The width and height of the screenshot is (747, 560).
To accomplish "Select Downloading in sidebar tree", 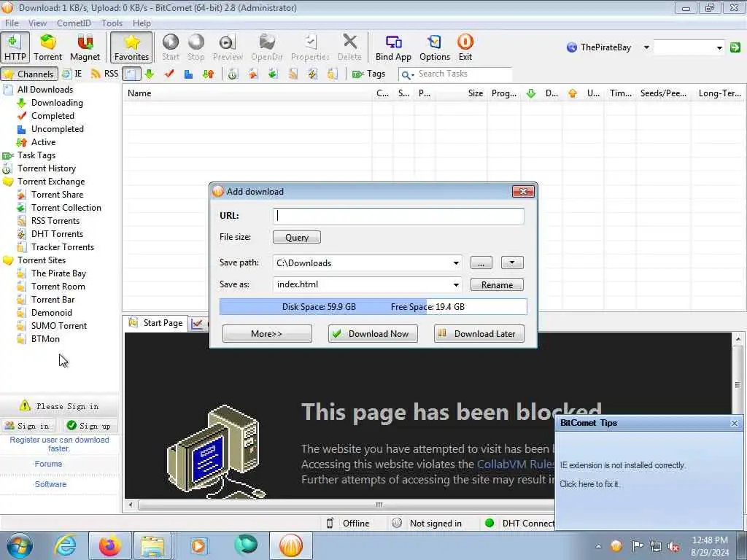I will [57, 103].
